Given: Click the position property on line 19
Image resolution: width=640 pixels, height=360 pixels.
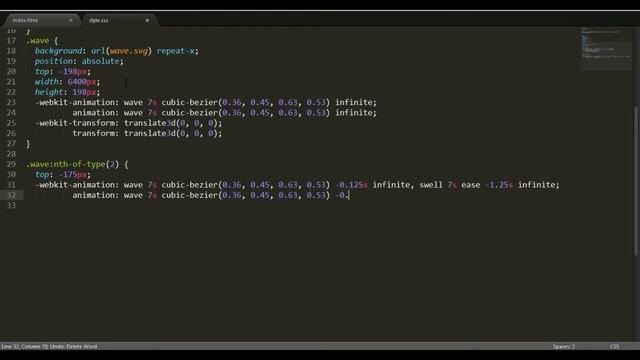Looking at the screenshot, I should pos(54,61).
